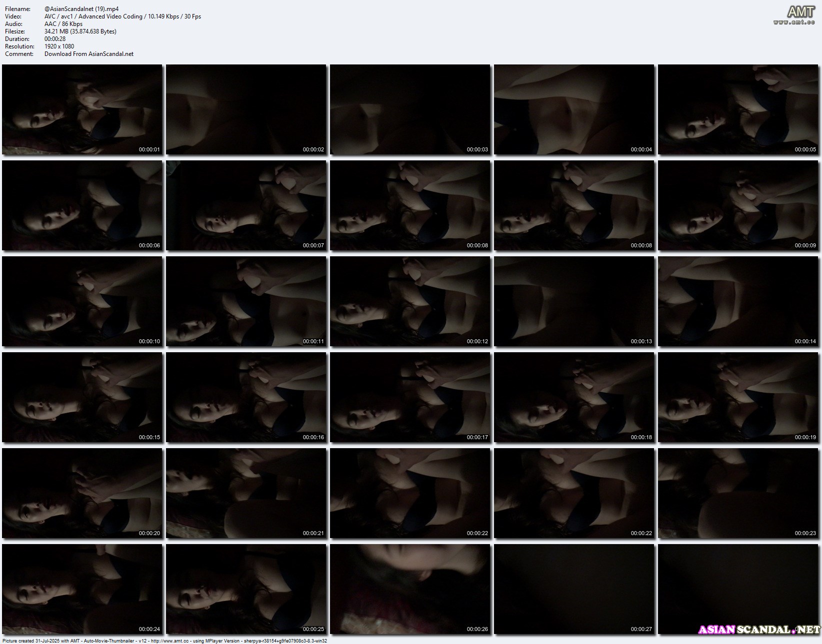Open the frame thumbnail stamped 00:00:11

(x=246, y=301)
